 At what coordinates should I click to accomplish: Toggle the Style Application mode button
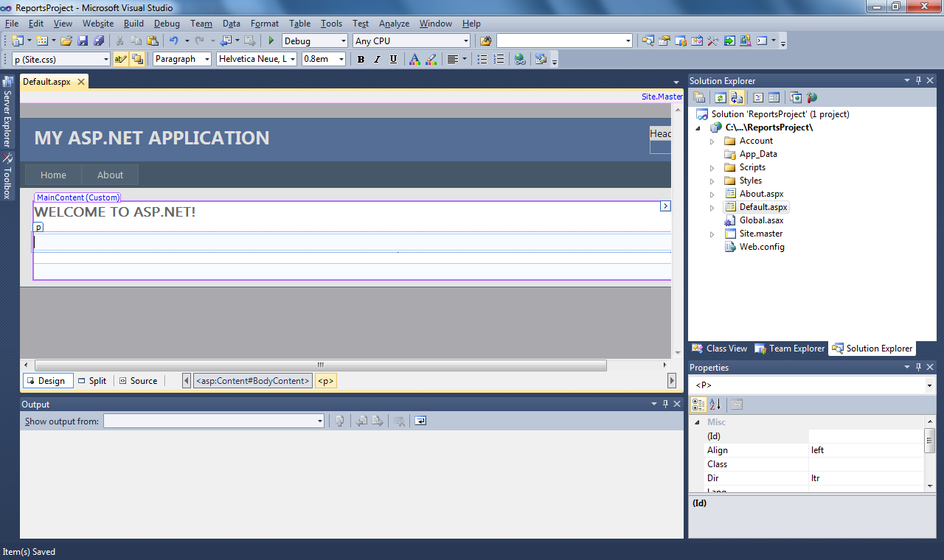click(x=121, y=59)
